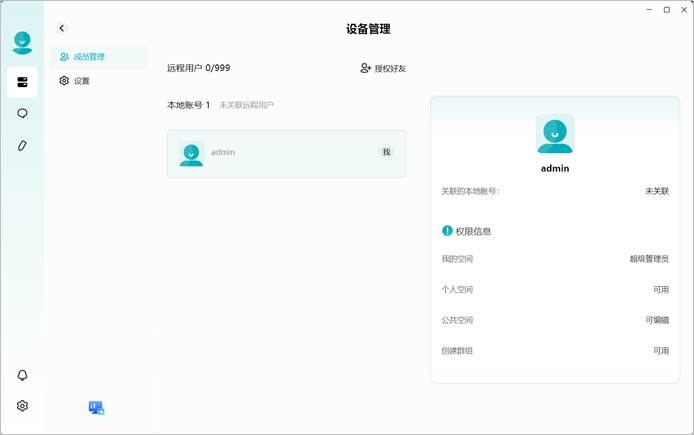Click the 超级管理员 permission value
The image size is (694, 435).
649,259
